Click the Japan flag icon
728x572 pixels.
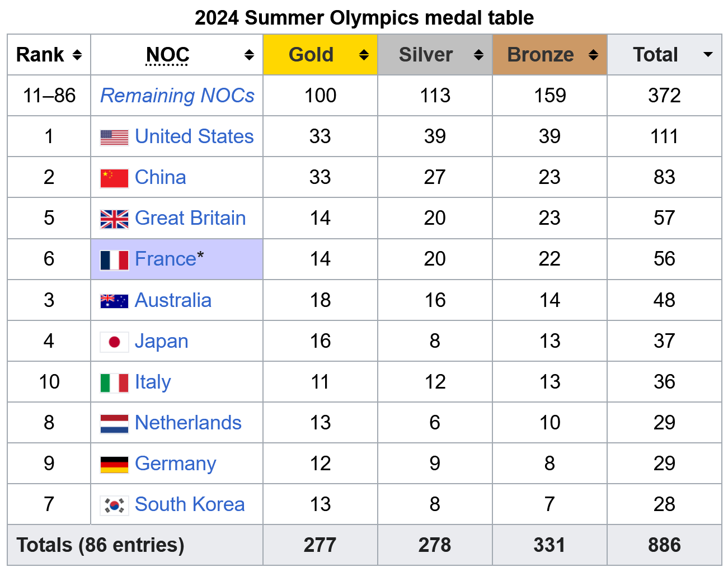tap(114, 342)
